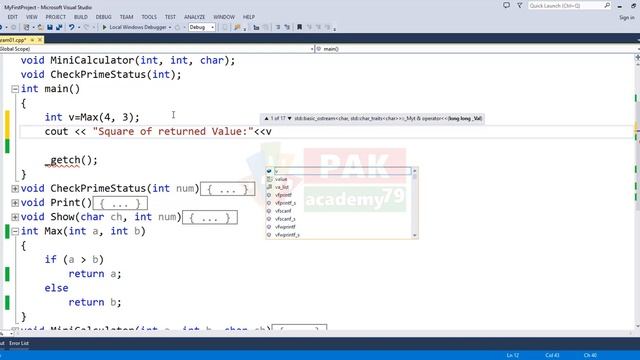Open the VIEW menu

(31, 17)
